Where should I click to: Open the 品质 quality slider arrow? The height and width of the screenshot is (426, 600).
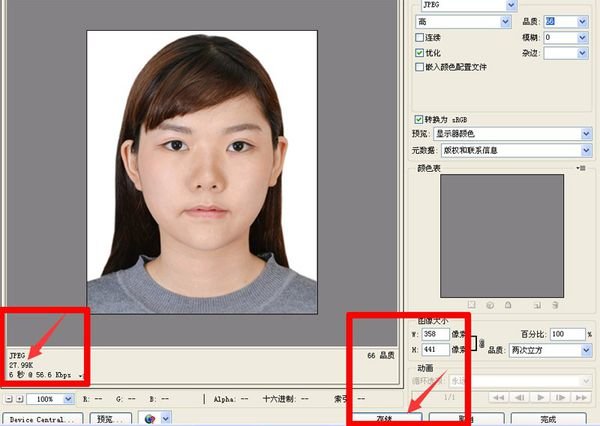pos(582,22)
